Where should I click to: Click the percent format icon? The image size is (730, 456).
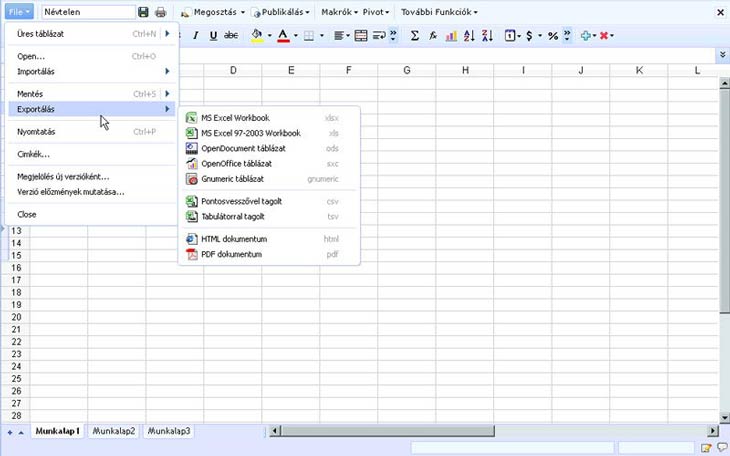coord(552,36)
